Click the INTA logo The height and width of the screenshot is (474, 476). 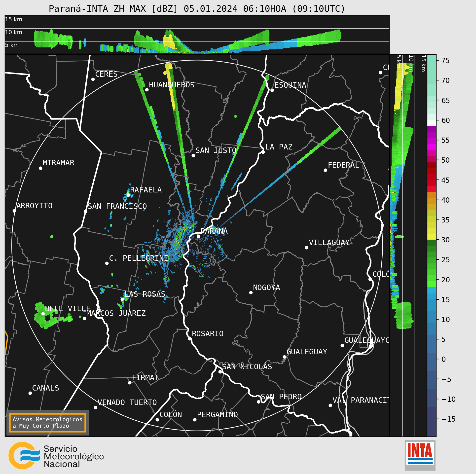click(x=420, y=455)
